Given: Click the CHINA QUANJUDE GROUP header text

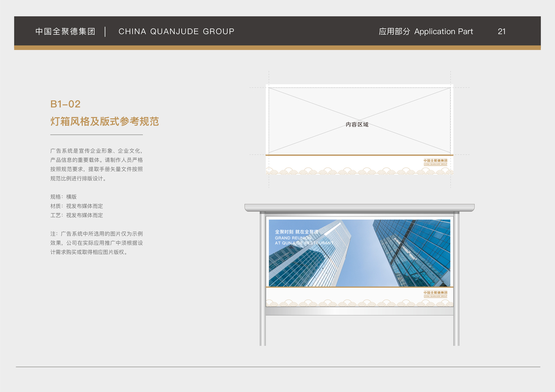Looking at the screenshot, I should (176, 32).
